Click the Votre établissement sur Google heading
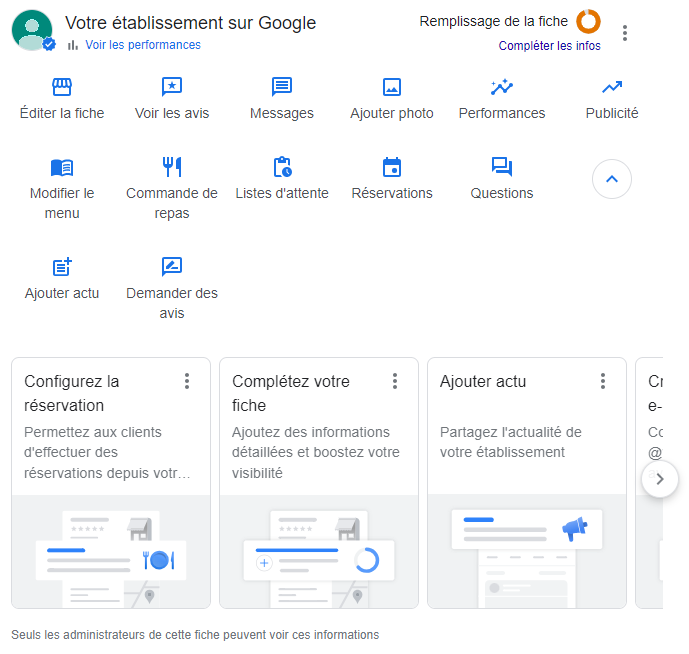The height and width of the screenshot is (654, 689). point(191,23)
